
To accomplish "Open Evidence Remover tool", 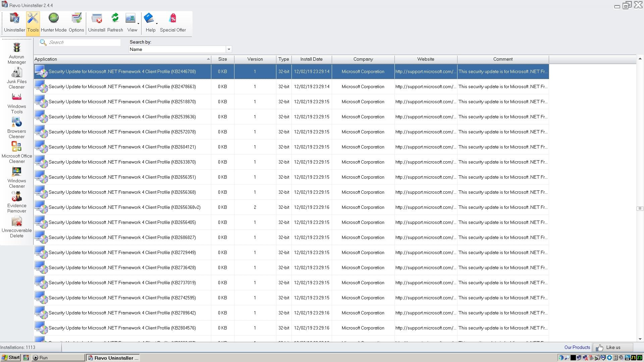I will pyautogui.click(x=17, y=202).
